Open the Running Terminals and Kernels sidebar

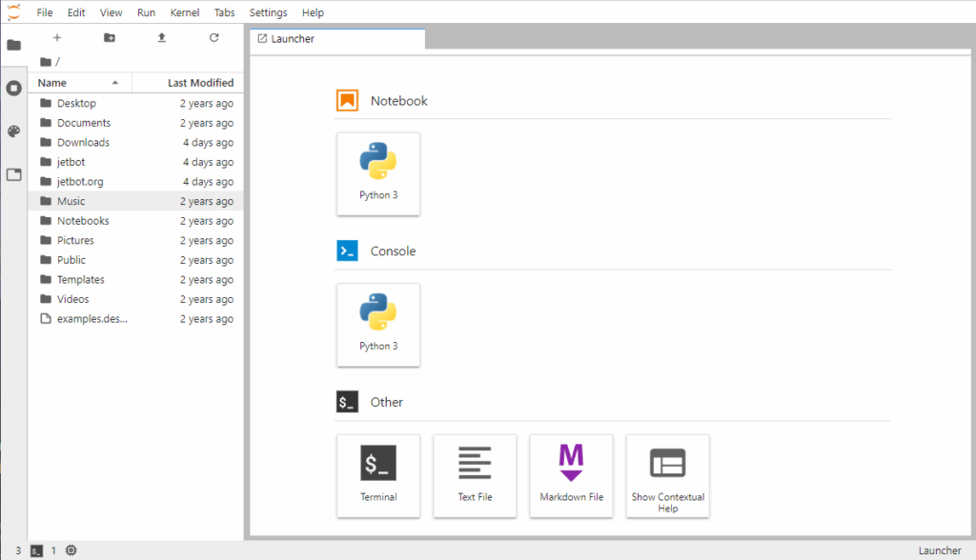click(13, 88)
